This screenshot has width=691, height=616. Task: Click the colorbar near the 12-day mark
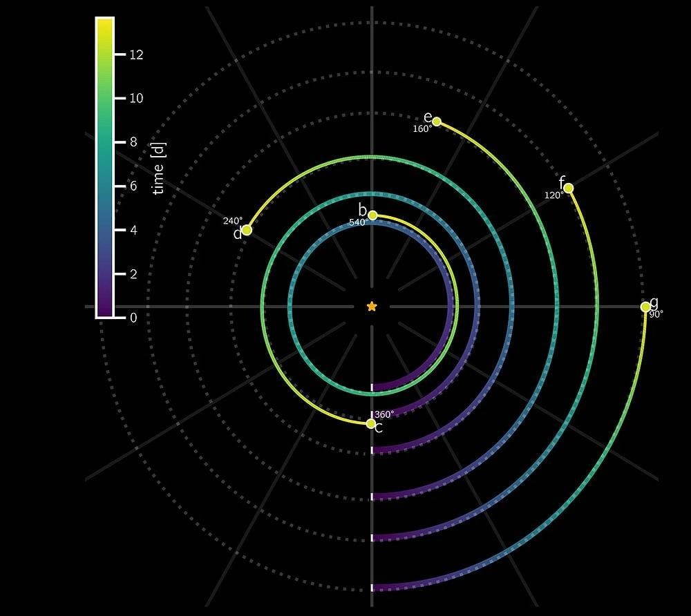click(104, 55)
